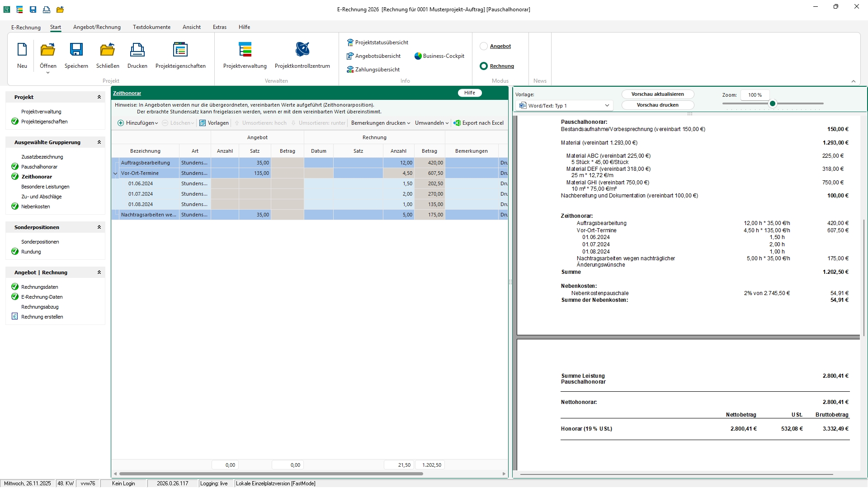Image resolution: width=868 pixels, height=488 pixels.
Task: Click the Neu new project icon
Action: 22,50
